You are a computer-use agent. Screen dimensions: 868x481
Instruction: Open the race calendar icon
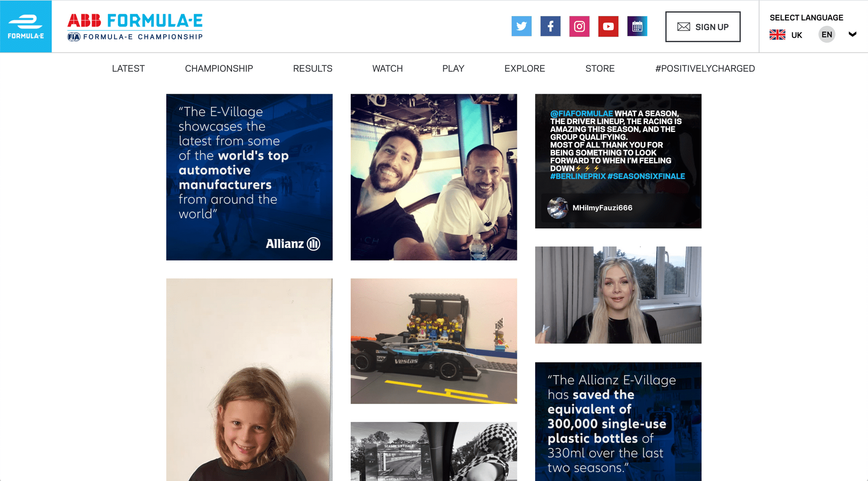point(637,26)
